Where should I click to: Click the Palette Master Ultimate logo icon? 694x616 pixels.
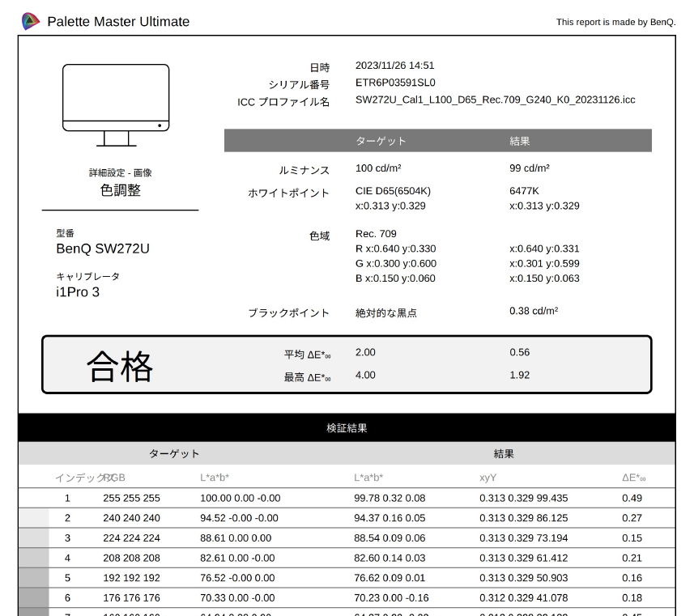tap(31, 21)
